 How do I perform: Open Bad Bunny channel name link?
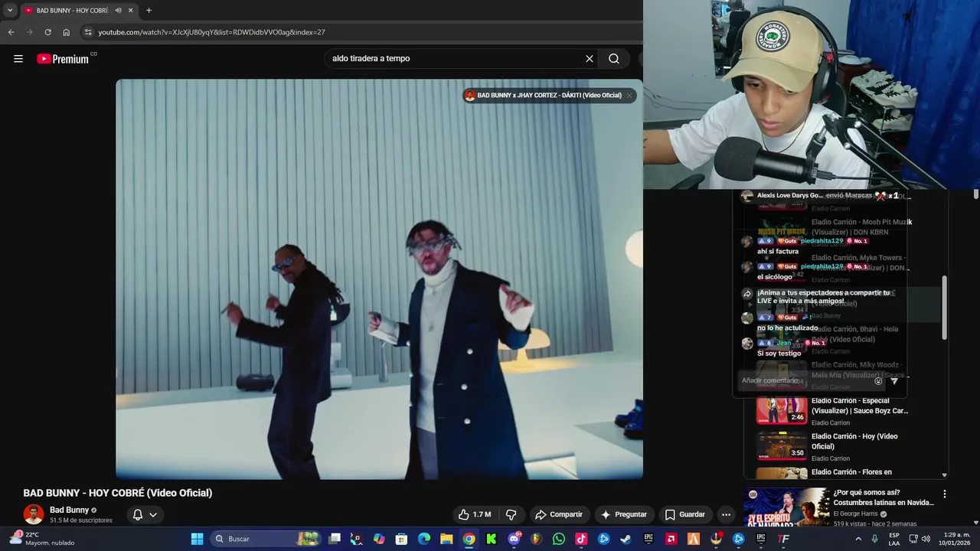pos(69,510)
